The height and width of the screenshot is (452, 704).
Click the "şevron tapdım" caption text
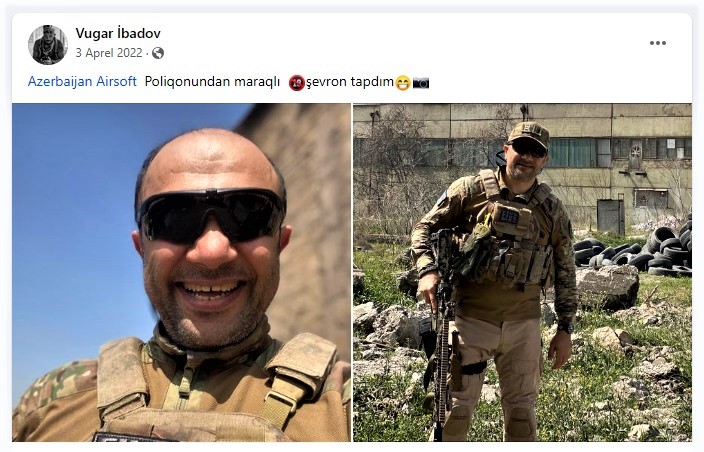[x=350, y=82]
